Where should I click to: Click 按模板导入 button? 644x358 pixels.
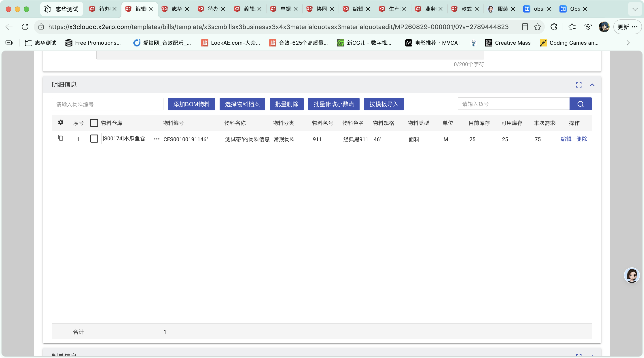pyautogui.click(x=384, y=104)
